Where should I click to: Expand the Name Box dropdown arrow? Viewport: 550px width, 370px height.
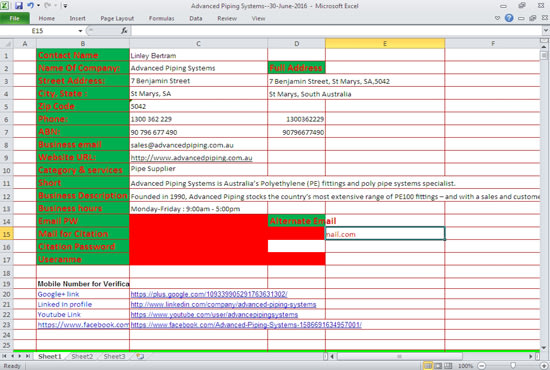pyautogui.click(x=80, y=31)
